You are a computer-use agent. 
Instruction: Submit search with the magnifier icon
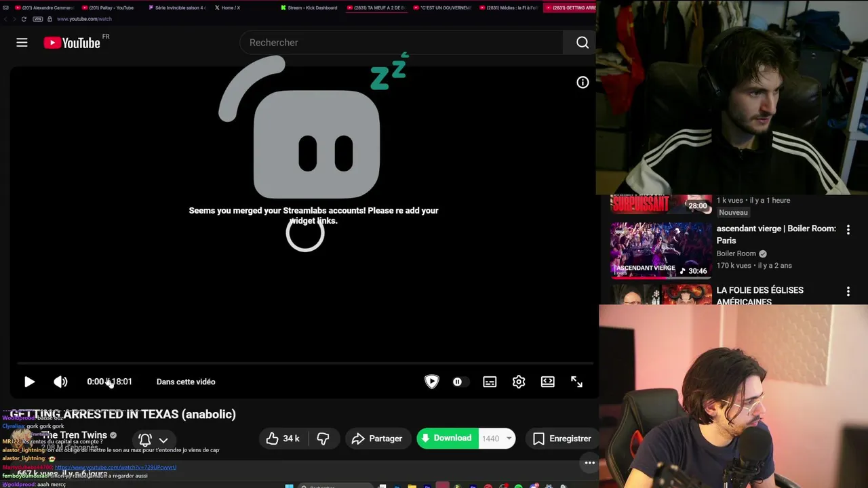coord(582,43)
